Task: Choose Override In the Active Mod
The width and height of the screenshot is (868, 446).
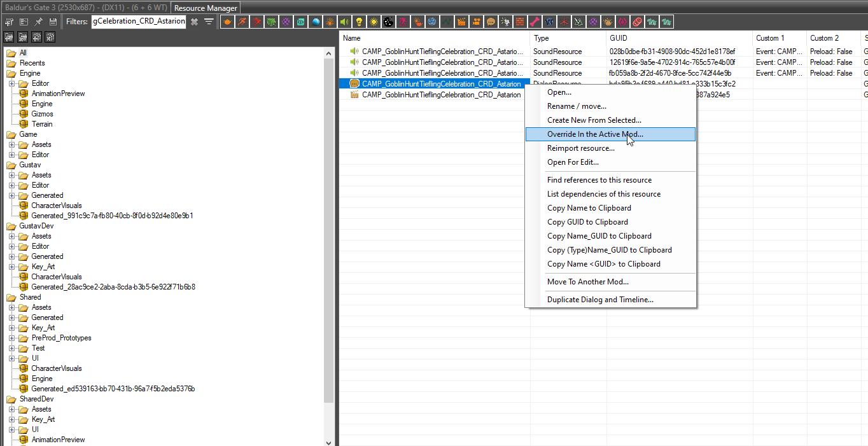Action: [x=610, y=134]
